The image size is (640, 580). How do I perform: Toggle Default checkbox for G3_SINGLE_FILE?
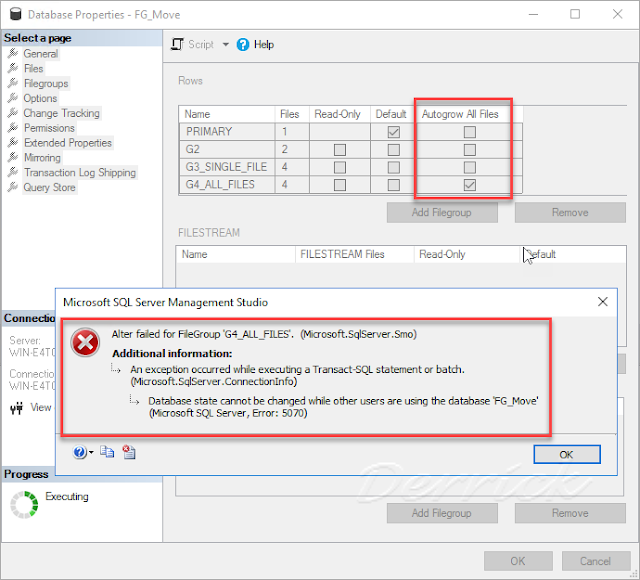tap(393, 167)
